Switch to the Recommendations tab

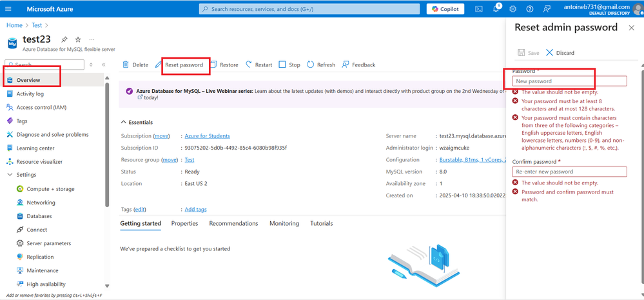click(x=233, y=224)
